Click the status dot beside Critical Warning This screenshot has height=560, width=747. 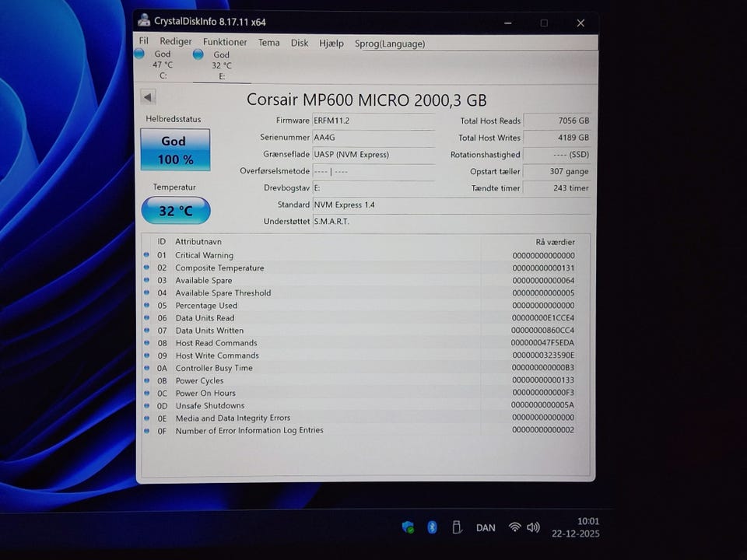(146, 255)
